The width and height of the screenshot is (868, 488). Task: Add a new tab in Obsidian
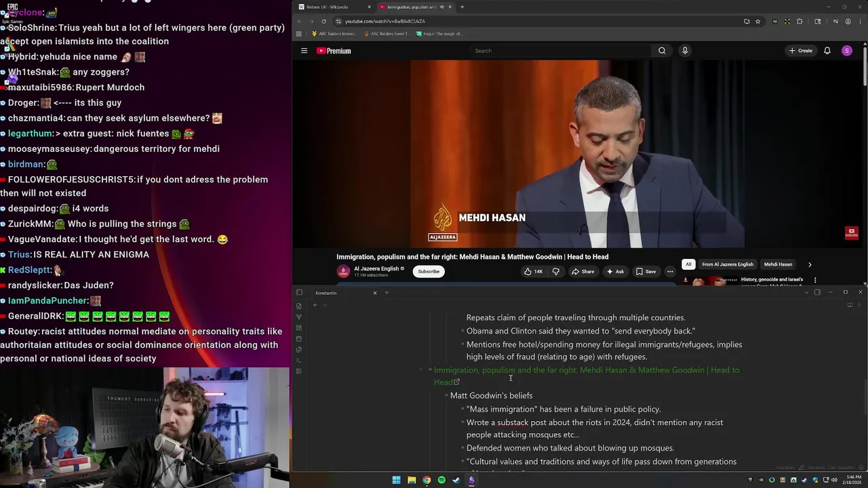point(387,293)
